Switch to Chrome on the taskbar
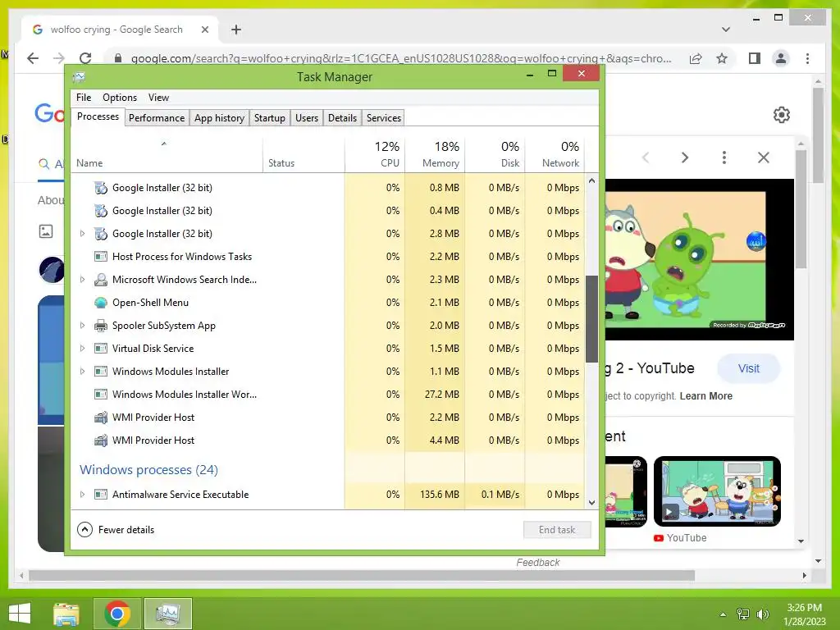Viewport: 840px width, 630px height. click(116, 614)
